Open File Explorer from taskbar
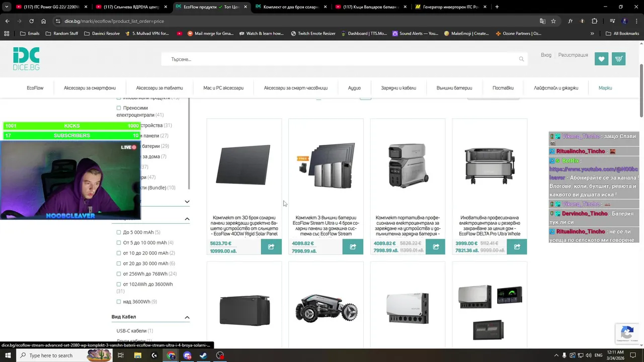Viewport: 644px width, 362px height. click(137, 355)
